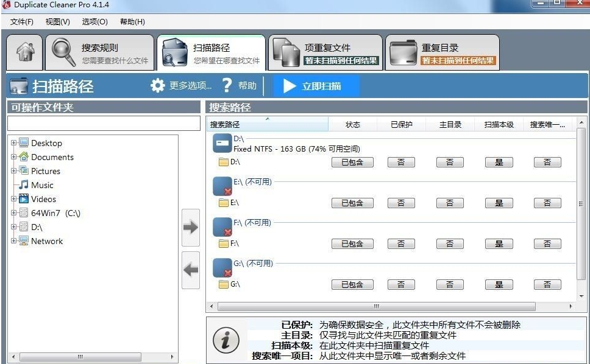Click the folder path input field
The width and height of the screenshot is (590, 364).
(x=104, y=123)
